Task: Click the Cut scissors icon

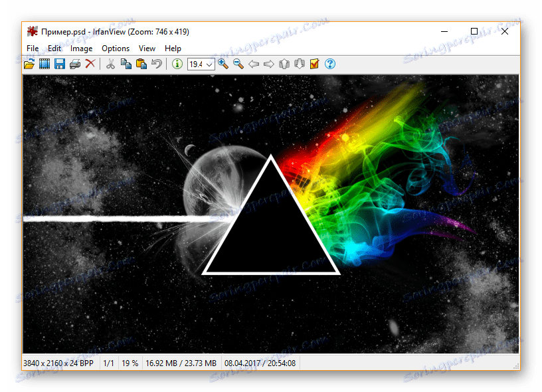Action: [x=111, y=64]
